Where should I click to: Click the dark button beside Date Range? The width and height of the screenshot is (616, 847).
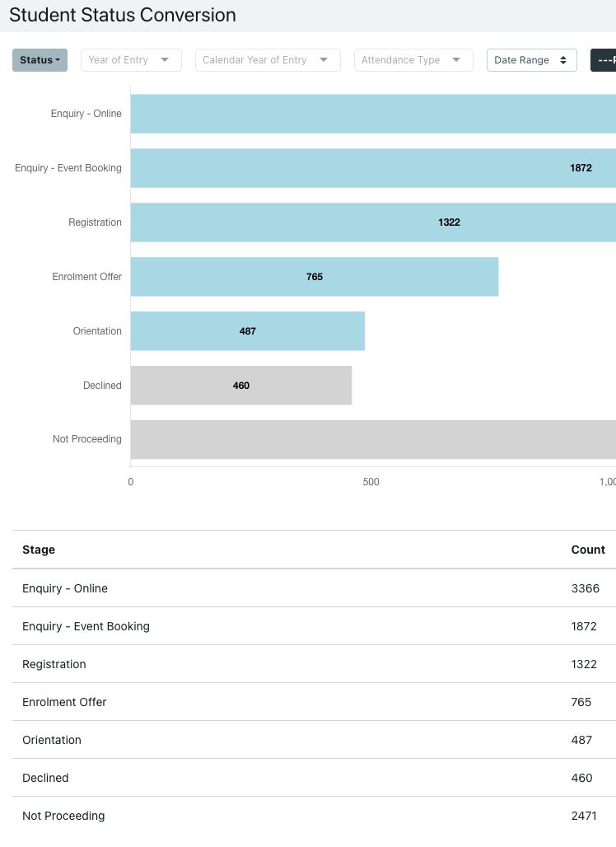pyautogui.click(x=604, y=60)
